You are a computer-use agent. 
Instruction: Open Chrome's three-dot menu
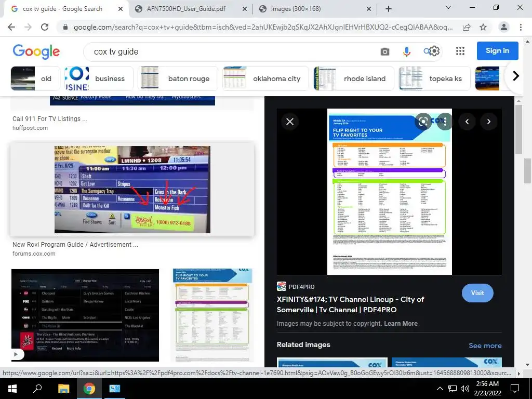pos(521,27)
